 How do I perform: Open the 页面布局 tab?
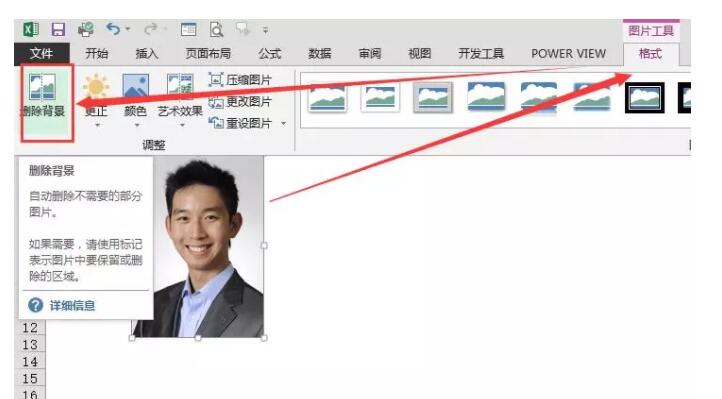[208, 54]
